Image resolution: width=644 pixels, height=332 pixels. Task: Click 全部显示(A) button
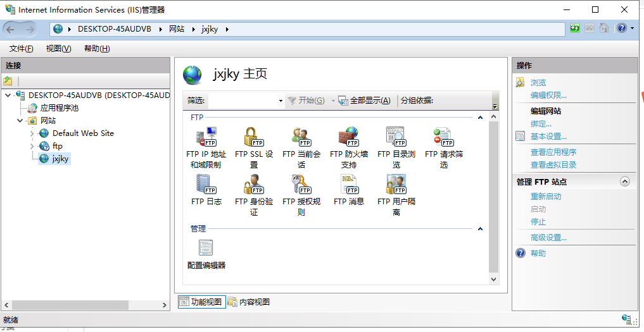[364, 101]
